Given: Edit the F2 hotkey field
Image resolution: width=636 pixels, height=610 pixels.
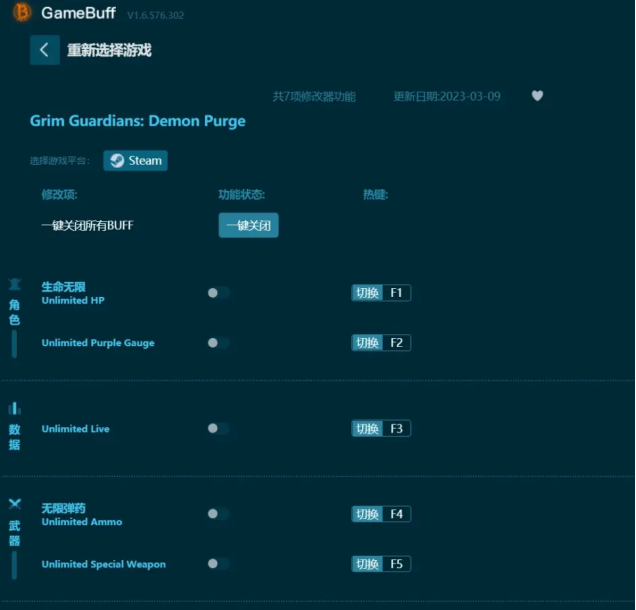Looking at the screenshot, I should tap(396, 343).
